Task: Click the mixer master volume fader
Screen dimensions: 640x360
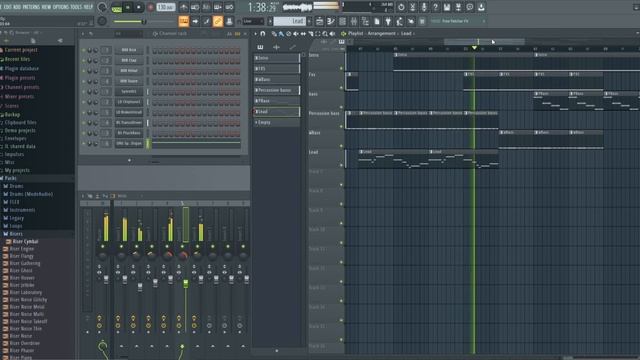Action: 106,279
